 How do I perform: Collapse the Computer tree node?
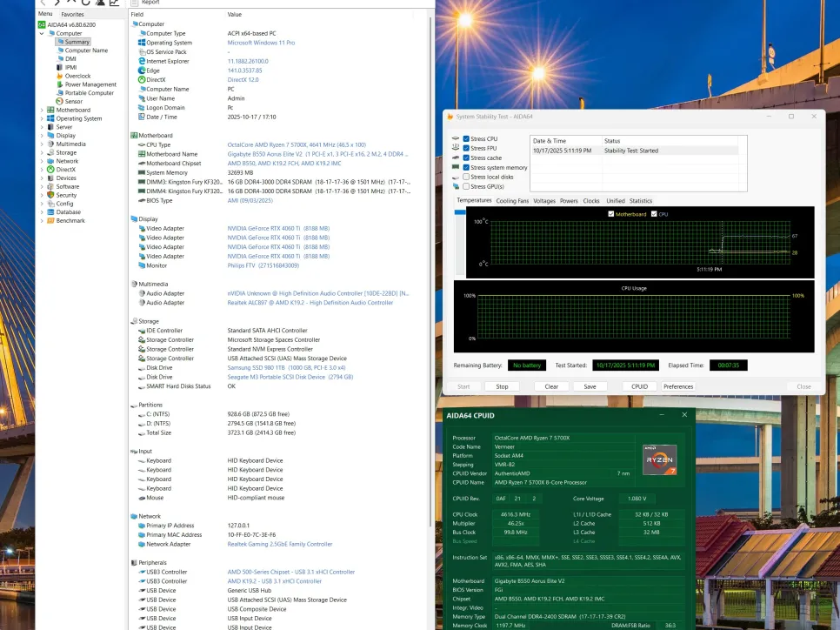[42, 34]
